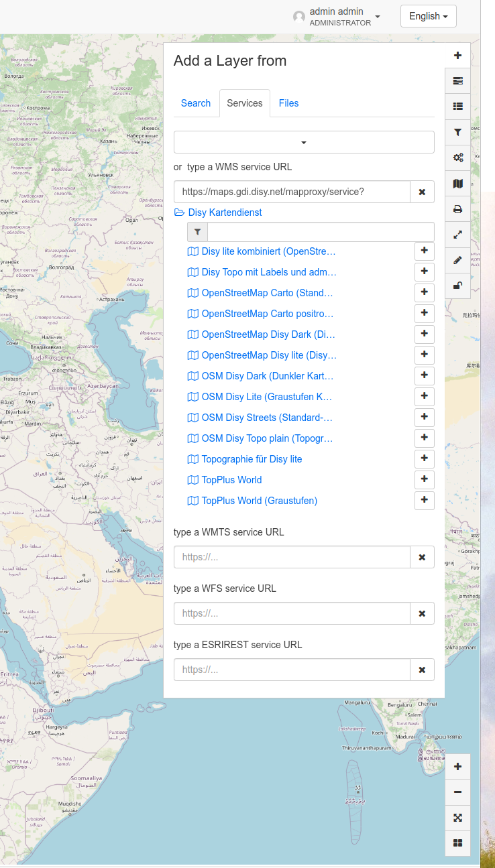The width and height of the screenshot is (495, 868).
Task: Add Disy lite kombiniert layer
Action: tap(424, 251)
